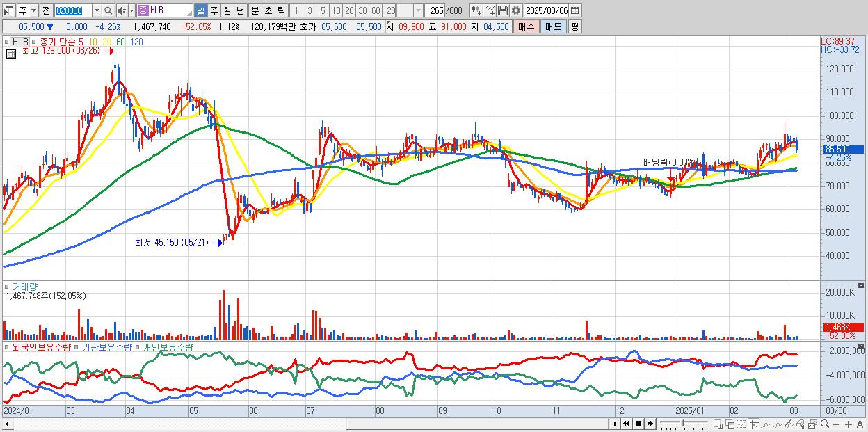Click the fast-forward button in chart playback
Screen dimensions: 868x432
650,424
